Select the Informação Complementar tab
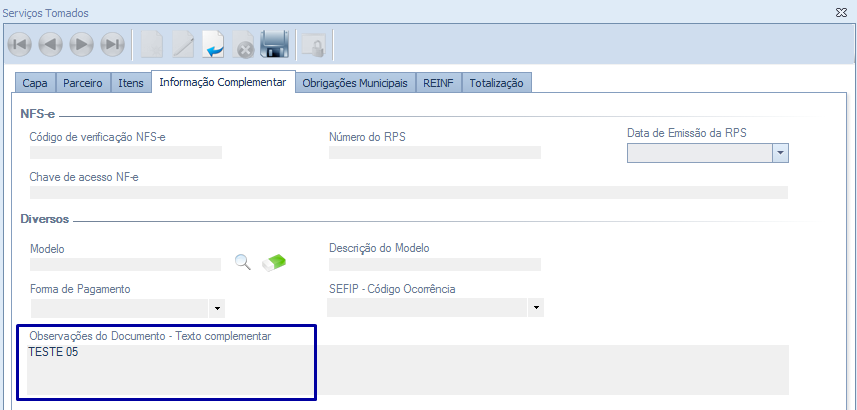This screenshot has width=857, height=410. 223,82
